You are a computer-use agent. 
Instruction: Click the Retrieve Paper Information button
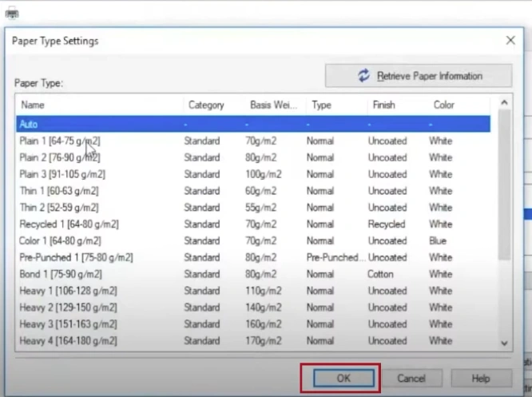pos(419,76)
